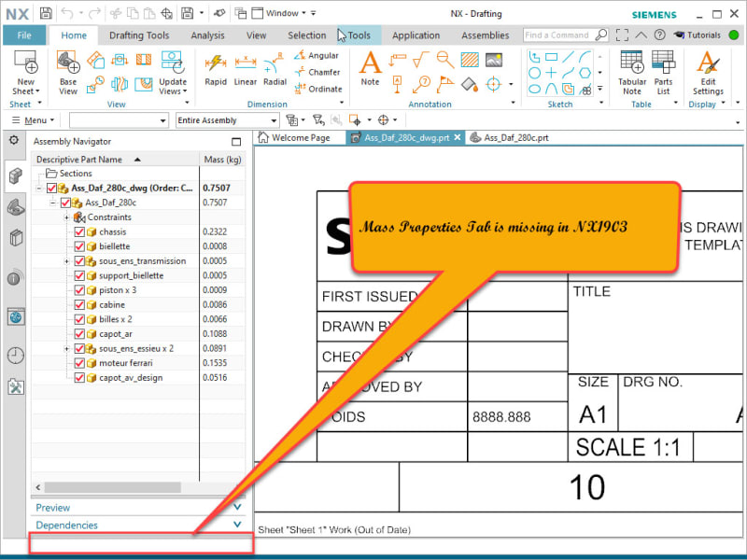Uncheck the capot_ar component checkbox
Screen dimensions: 747x560
(x=79, y=334)
